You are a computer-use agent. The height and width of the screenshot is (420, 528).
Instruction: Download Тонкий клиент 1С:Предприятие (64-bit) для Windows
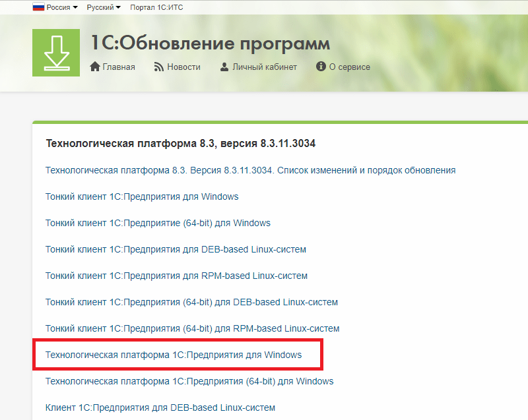click(158, 223)
